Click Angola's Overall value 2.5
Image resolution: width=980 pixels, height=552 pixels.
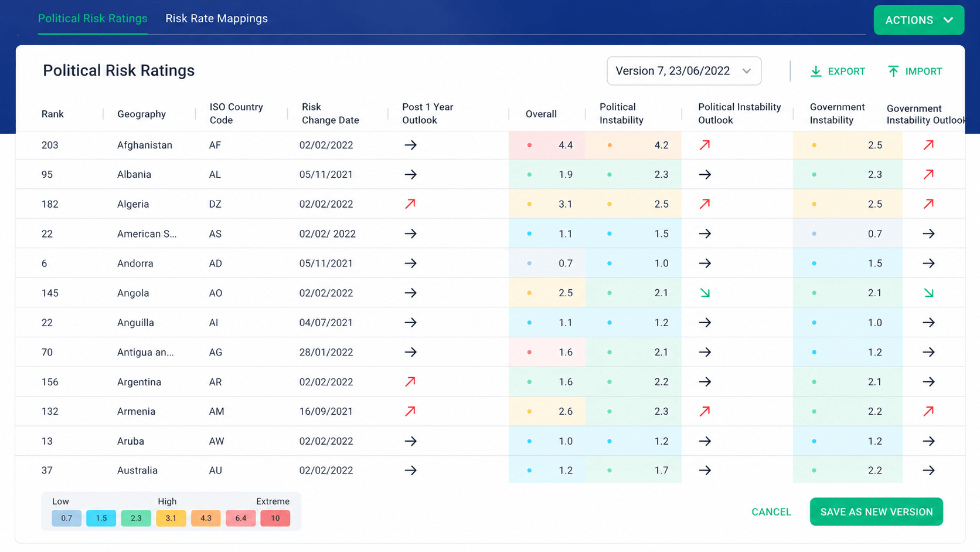[x=566, y=293]
